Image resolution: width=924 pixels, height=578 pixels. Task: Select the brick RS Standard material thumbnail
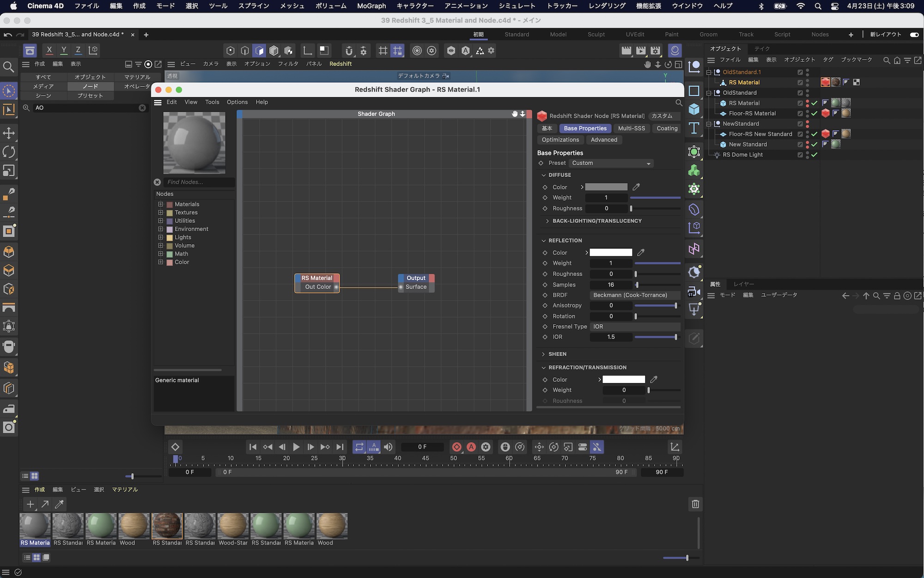pos(167,526)
